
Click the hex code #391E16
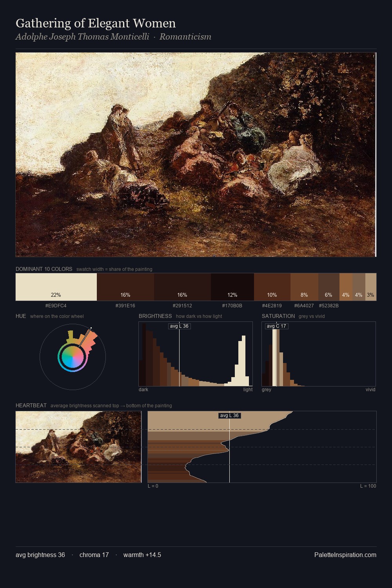coord(125,306)
